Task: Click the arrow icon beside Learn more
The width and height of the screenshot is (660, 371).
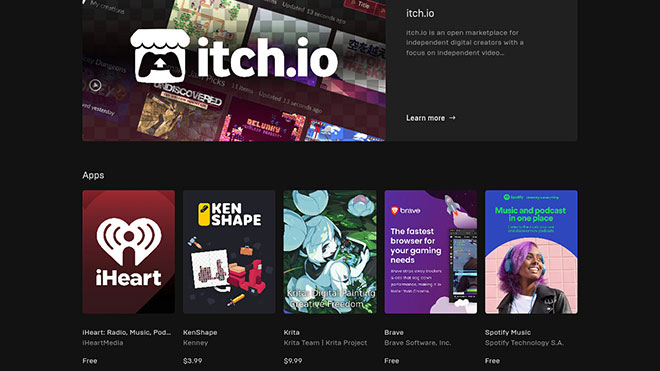Action: coord(452,118)
